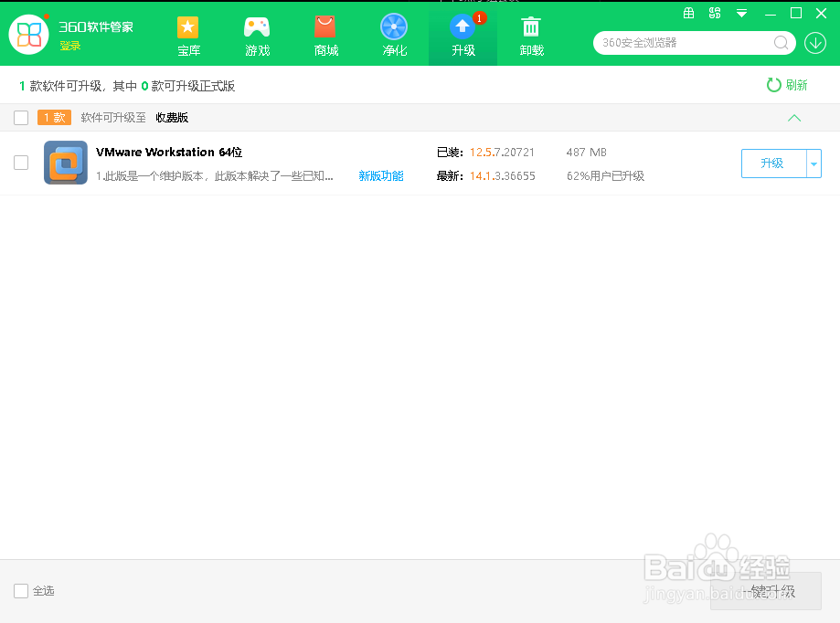Tick the 全选 select-all checkbox
The image size is (840, 623).
pos(21,591)
